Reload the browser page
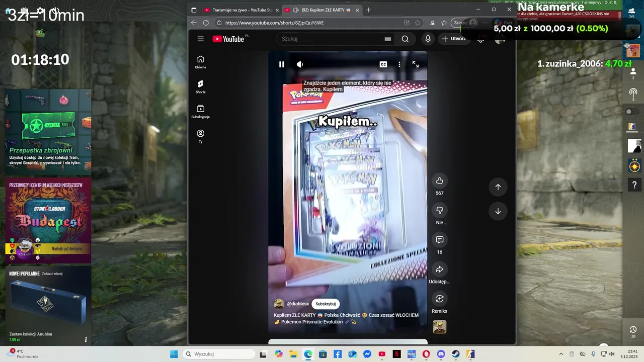The width and height of the screenshot is (644, 362). [x=206, y=23]
